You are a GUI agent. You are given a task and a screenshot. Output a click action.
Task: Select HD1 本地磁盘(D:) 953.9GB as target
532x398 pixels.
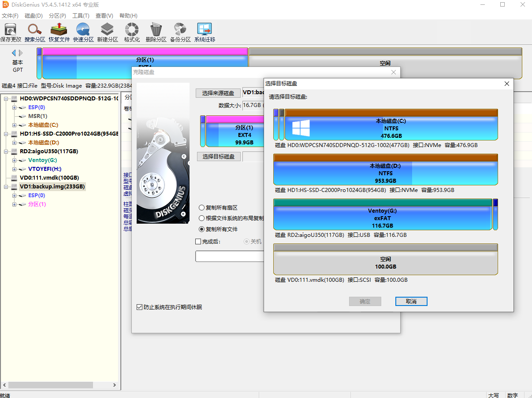point(386,170)
